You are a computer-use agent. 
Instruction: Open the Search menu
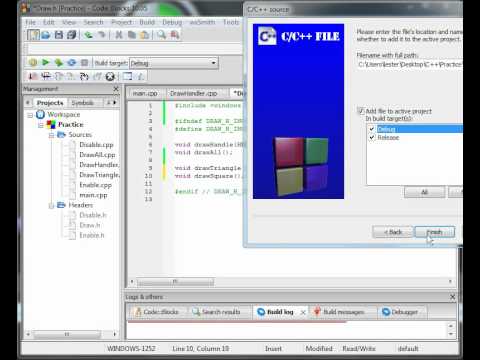click(x=93, y=22)
